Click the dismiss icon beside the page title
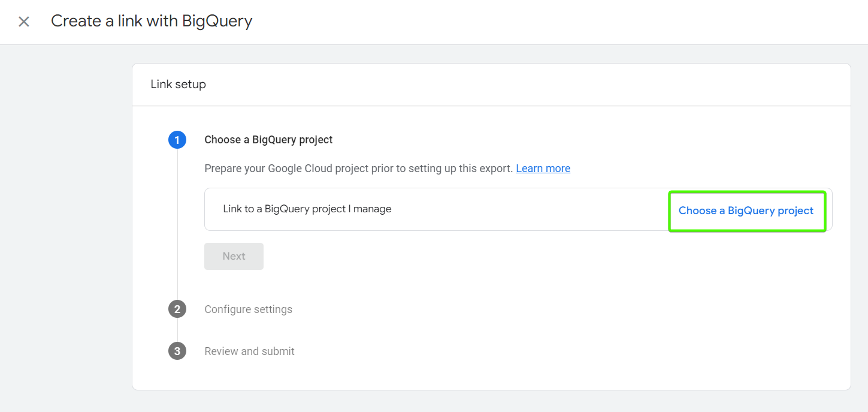Screen dimensions: 868x412 [x=23, y=22]
